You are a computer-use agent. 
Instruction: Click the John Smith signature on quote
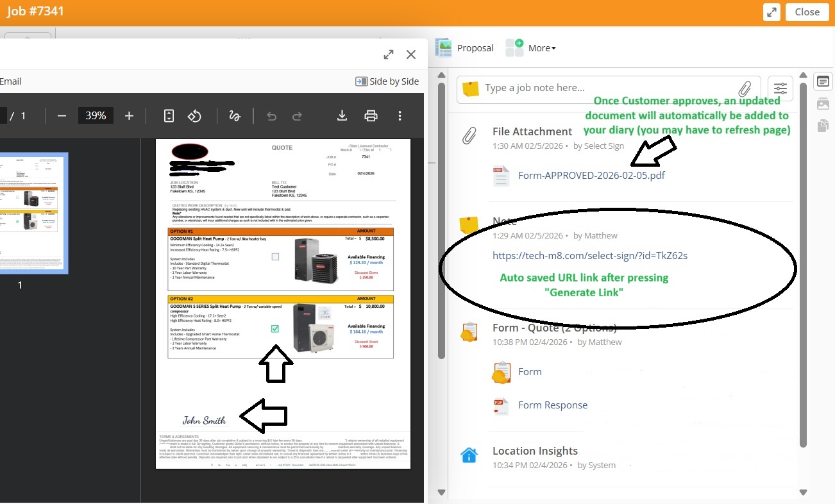(x=204, y=421)
